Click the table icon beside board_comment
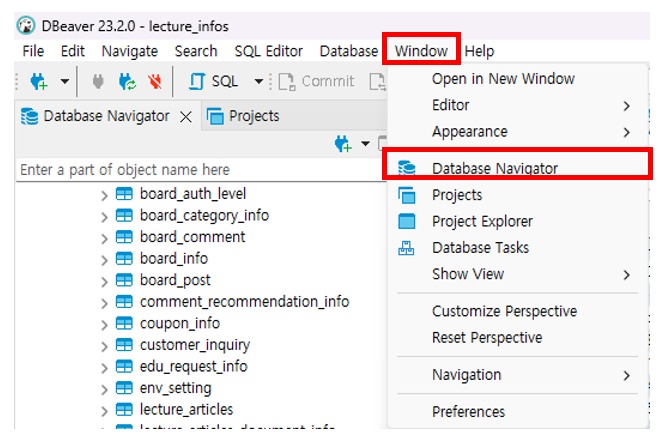This screenshot has height=439, width=667. (x=124, y=237)
